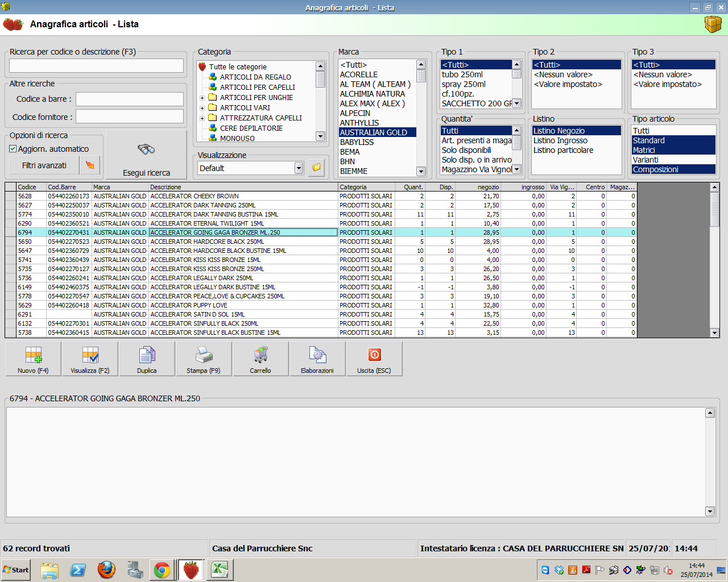Click the golden box icon in header
This screenshot has height=582, width=728.
(713, 24)
